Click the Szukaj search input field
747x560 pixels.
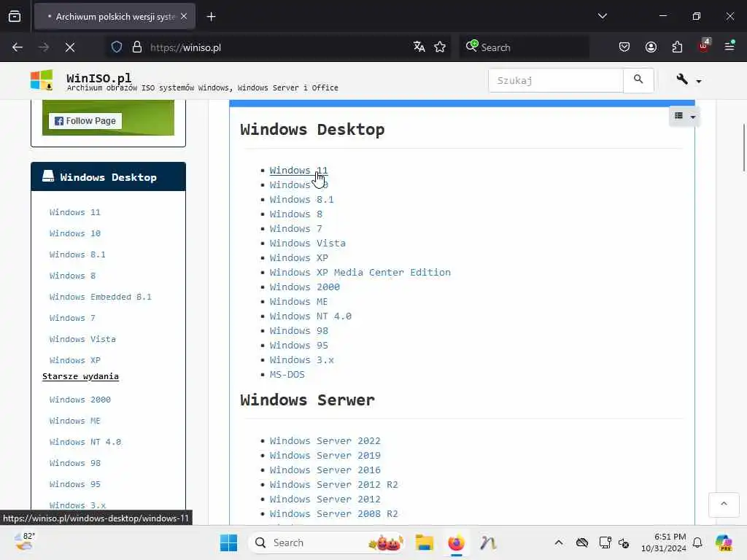point(556,80)
